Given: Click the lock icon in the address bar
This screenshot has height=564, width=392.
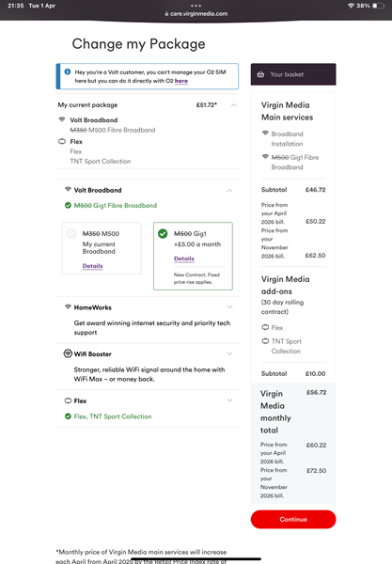Looking at the screenshot, I should point(166,14).
